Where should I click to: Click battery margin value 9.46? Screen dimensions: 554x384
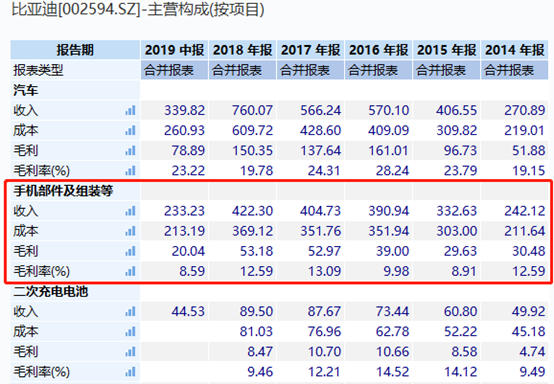click(x=260, y=372)
